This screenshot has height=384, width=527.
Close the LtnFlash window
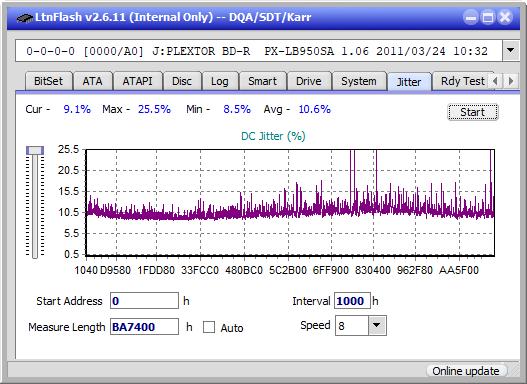point(505,17)
